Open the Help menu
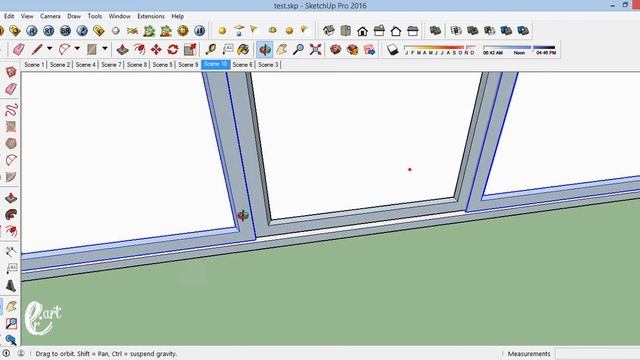Screen dimensions: 640x360 pos(178,16)
